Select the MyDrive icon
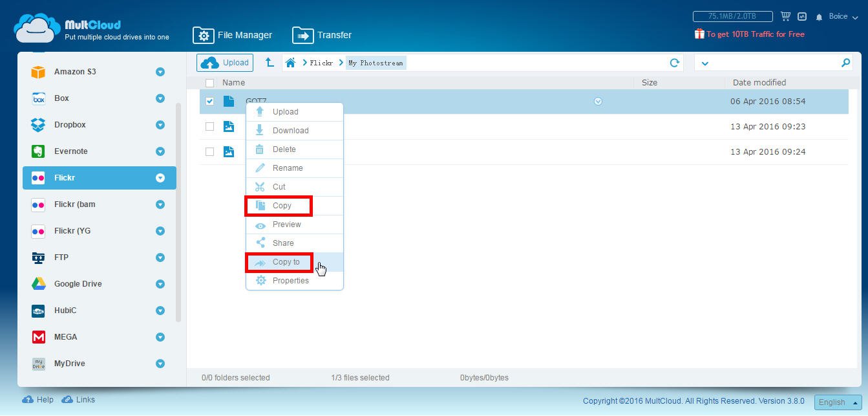 (x=38, y=364)
